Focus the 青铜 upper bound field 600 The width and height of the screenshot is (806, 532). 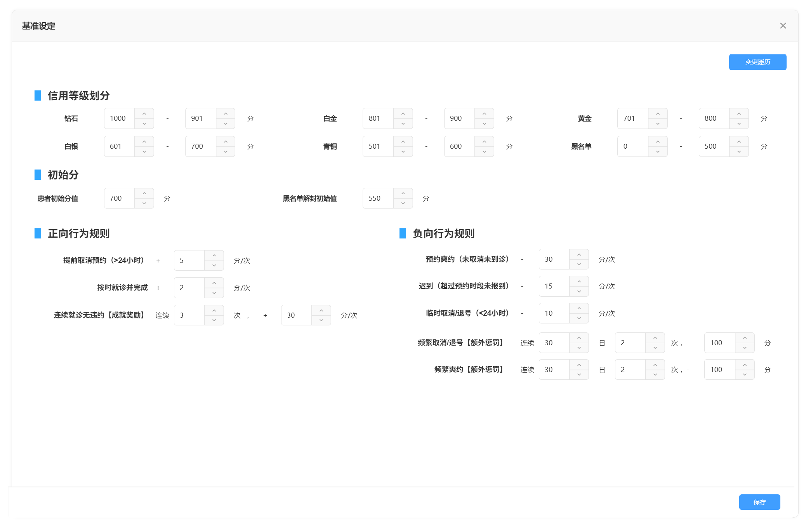459,146
